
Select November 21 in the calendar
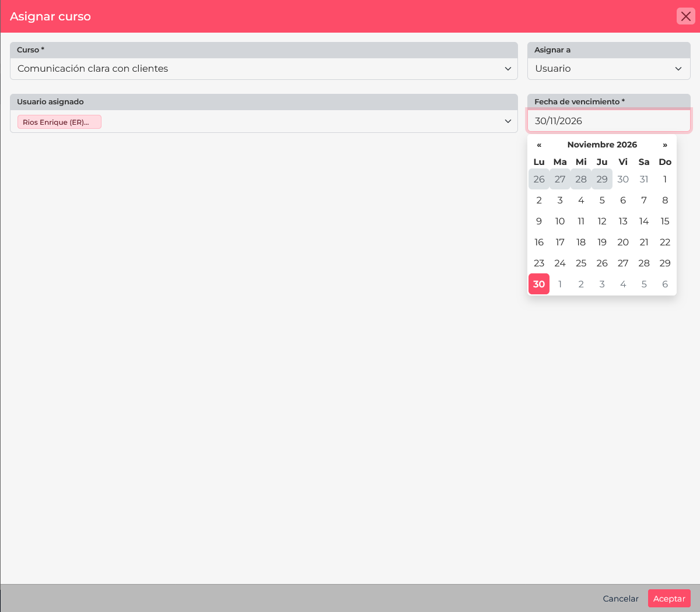(644, 242)
